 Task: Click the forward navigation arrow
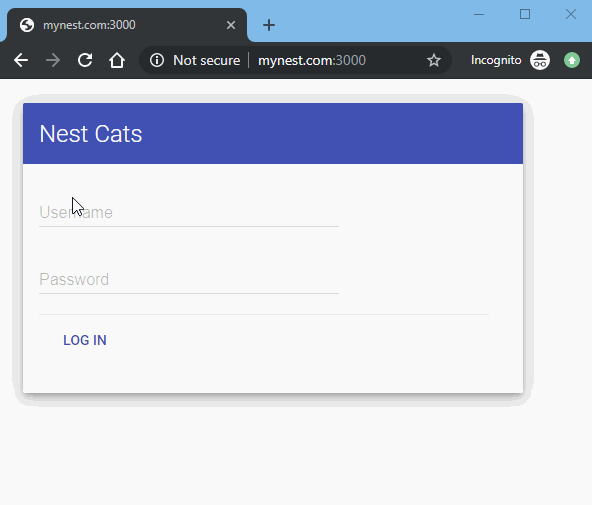coord(53,60)
